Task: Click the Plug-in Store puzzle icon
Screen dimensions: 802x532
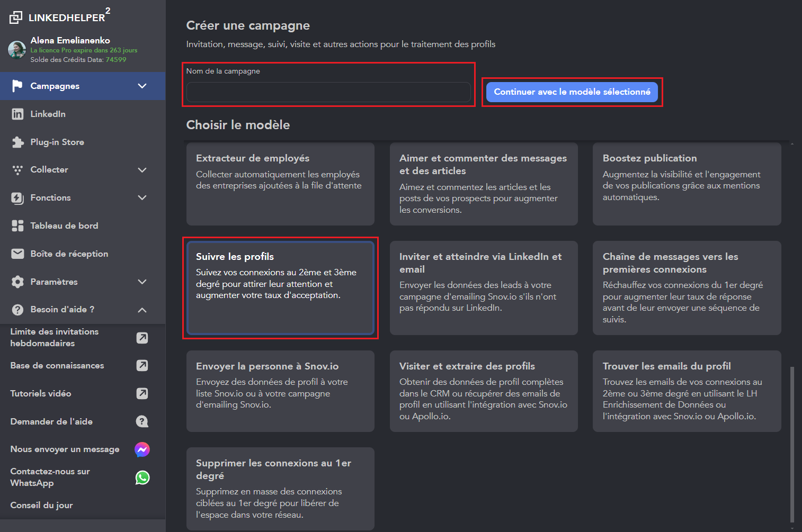Action: (17, 142)
